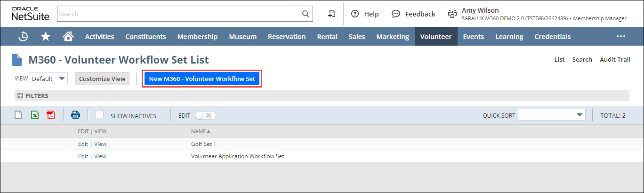
Task: Export list to Excel icon
Action: (x=35, y=115)
